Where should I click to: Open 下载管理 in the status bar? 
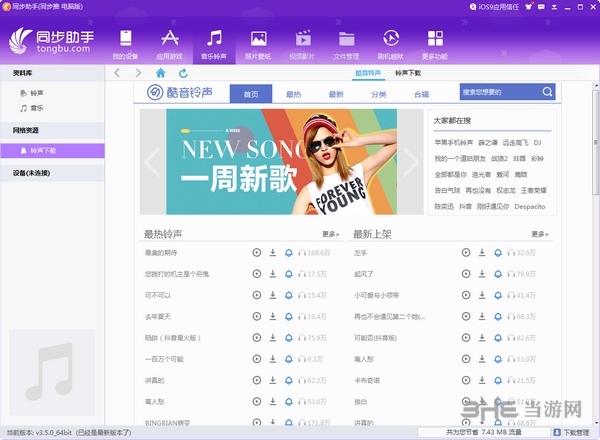pos(572,432)
